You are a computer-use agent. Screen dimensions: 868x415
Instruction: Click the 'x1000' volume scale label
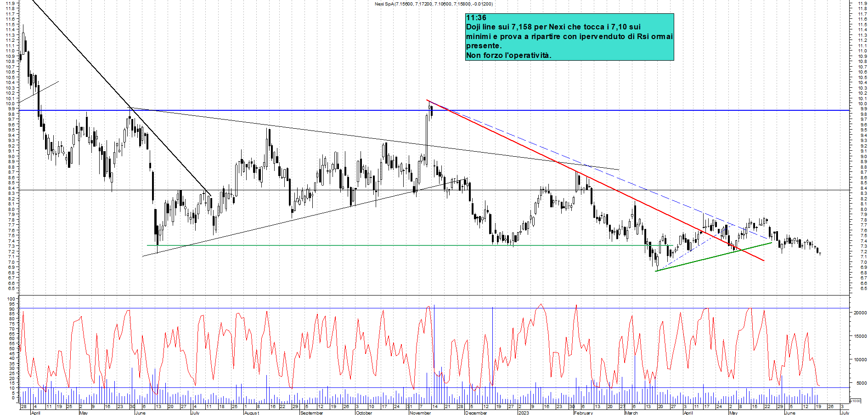(x=855, y=401)
